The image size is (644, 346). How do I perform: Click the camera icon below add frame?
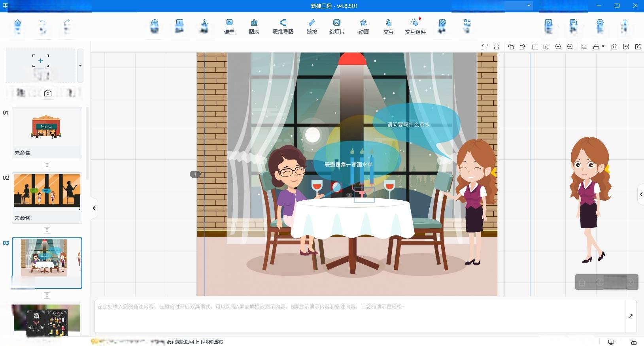[48, 93]
